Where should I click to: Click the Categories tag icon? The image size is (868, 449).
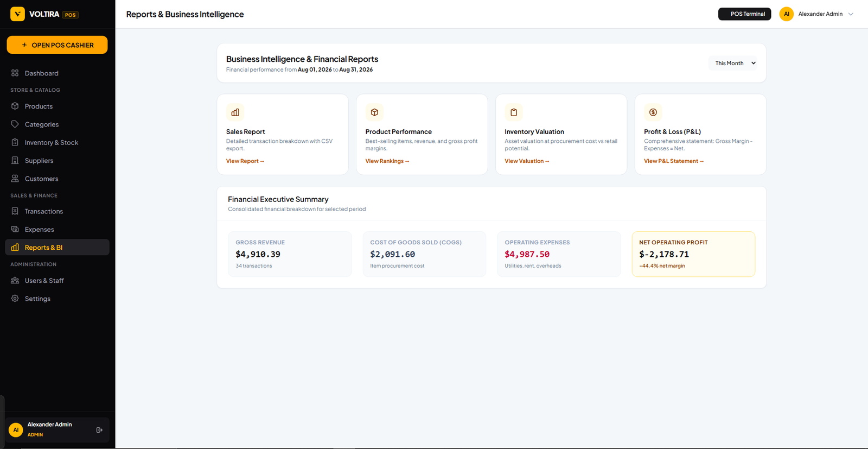[x=15, y=124]
